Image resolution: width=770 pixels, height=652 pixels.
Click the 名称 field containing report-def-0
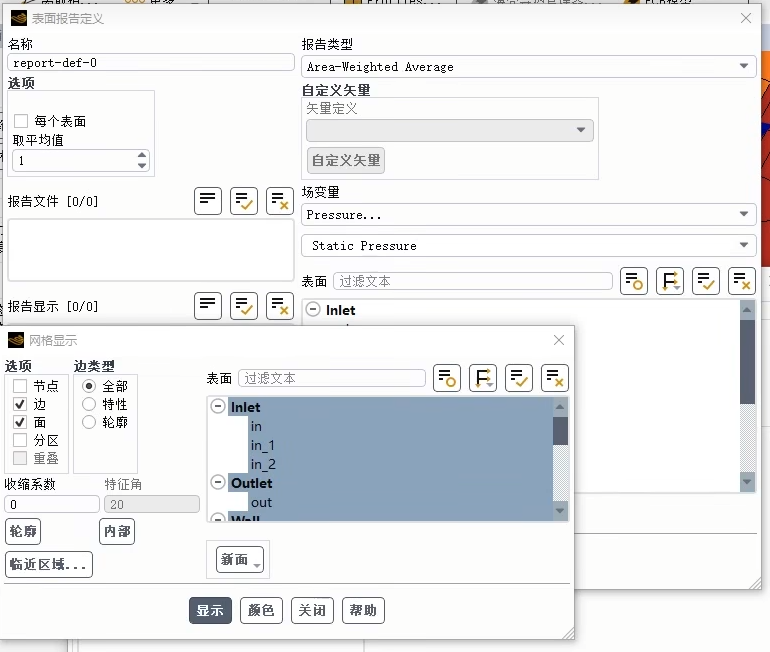point(151,62)
